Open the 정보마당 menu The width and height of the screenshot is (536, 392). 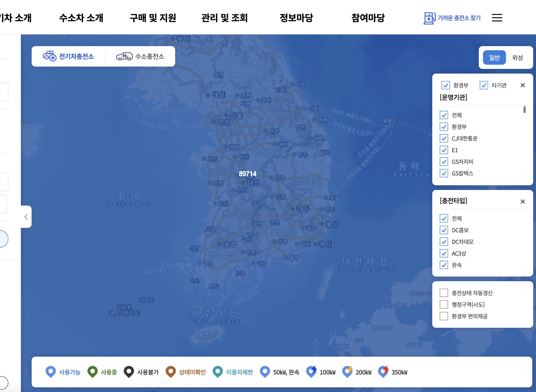296,18
